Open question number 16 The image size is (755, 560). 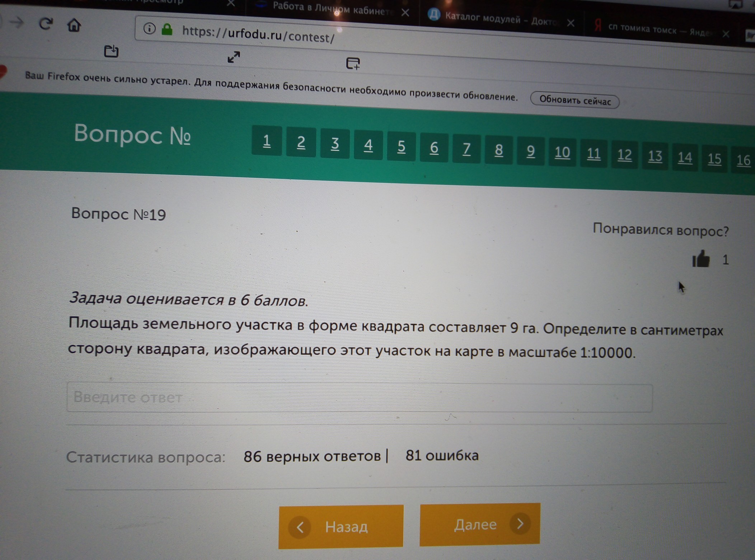coord(743,160)
